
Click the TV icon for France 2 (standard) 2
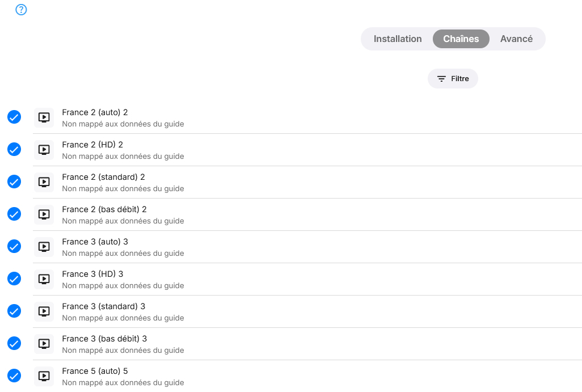click(44, 182)
